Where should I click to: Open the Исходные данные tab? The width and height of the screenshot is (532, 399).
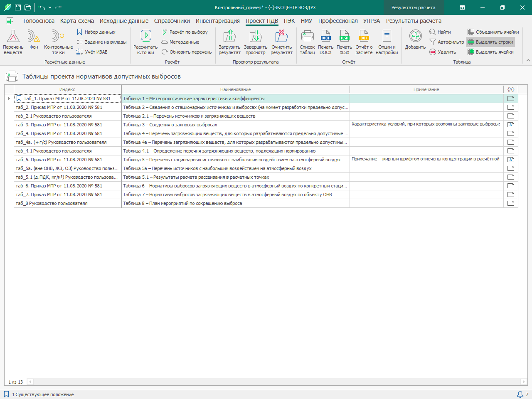click(x=124, y=21)
